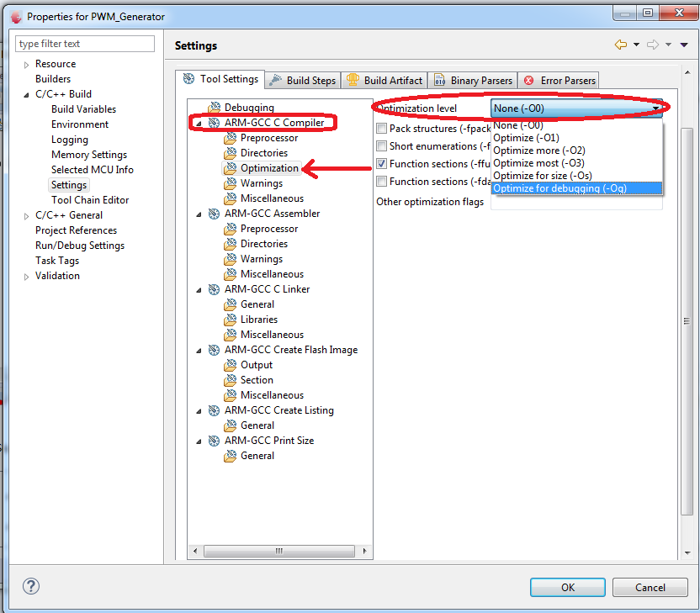The width and height of the screenshot is (700, 613).
Task: Click the type filter text field
Action: 85,44
